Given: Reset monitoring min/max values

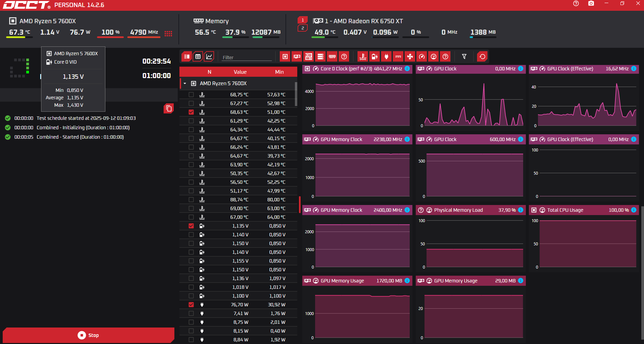Looking at the screenshot, I should point(482,57).
